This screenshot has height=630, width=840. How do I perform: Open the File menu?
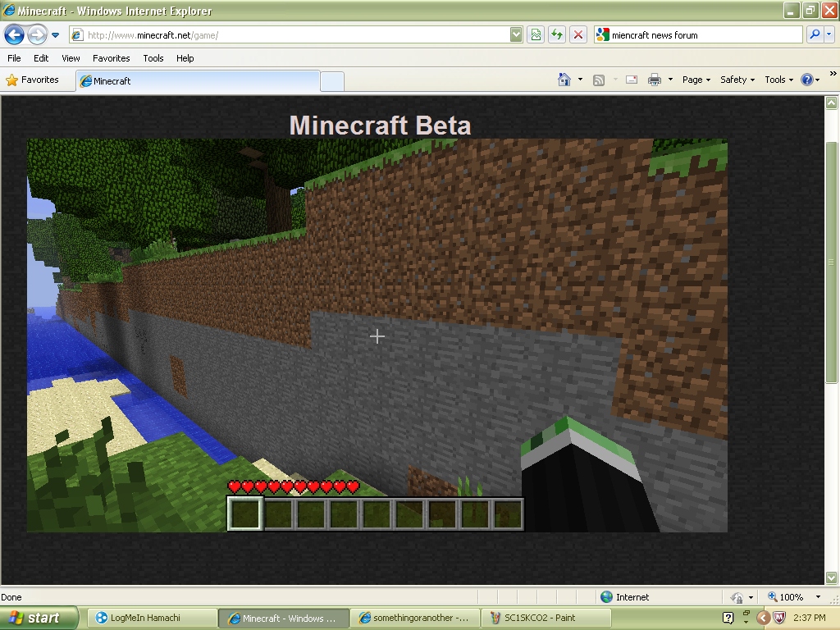tap(14, 58)
